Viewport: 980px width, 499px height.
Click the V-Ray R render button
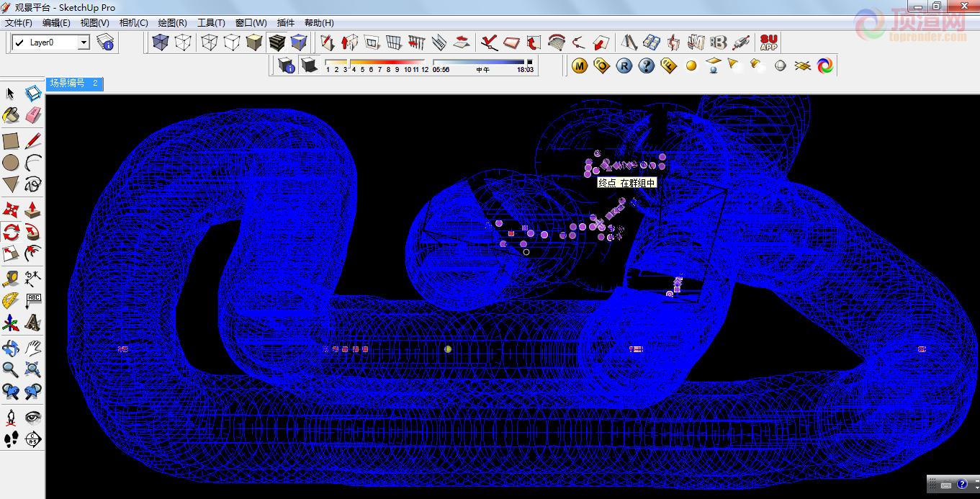click(x=624, y=66)
